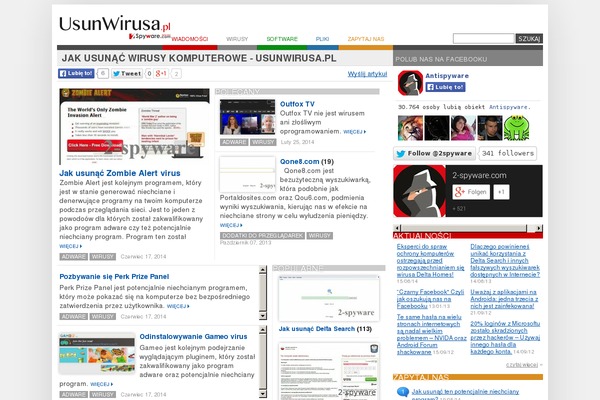Click the lion profile picture of a fan
The width and height of the screenshot is (600, 400).
point(410,128)
